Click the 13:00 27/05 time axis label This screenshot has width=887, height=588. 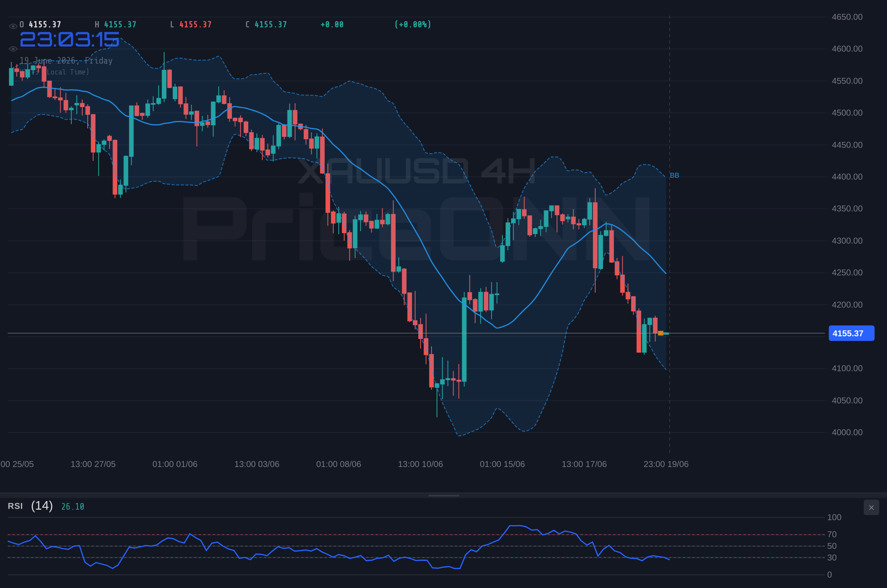point(93,464)
